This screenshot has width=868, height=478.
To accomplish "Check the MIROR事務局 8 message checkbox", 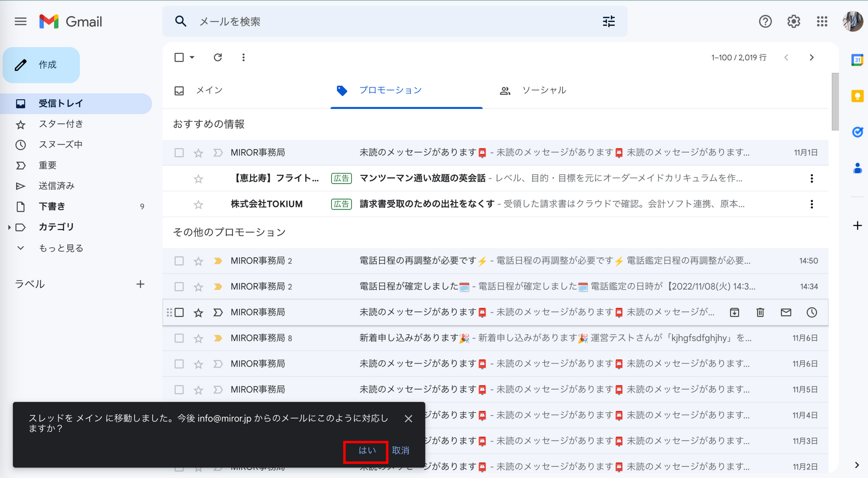I will click(x=179, y=338).
